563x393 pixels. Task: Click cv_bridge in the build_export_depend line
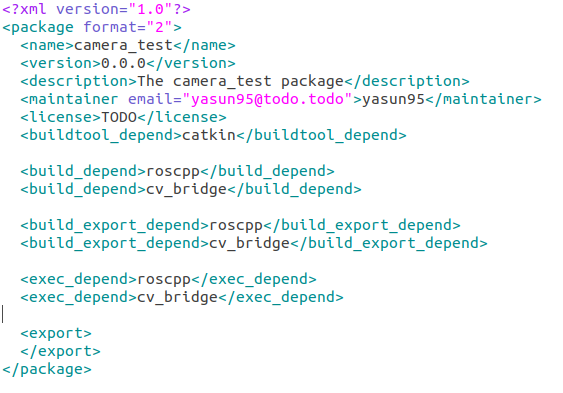249,243
